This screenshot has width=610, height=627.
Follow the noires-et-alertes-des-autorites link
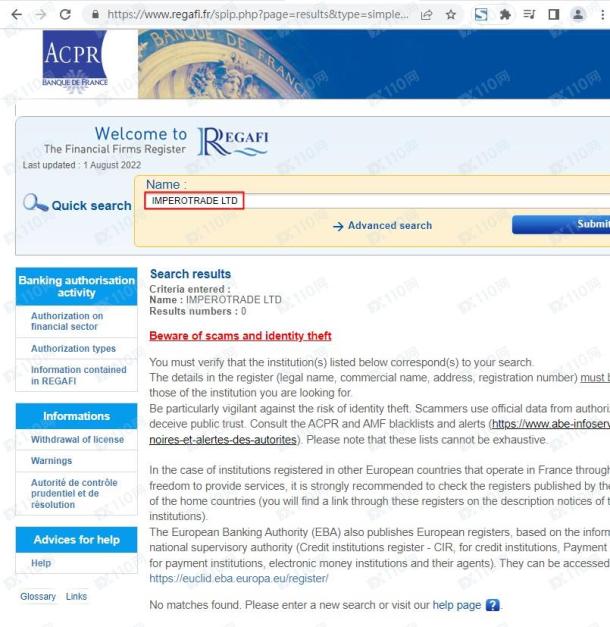tap(223, 440)
